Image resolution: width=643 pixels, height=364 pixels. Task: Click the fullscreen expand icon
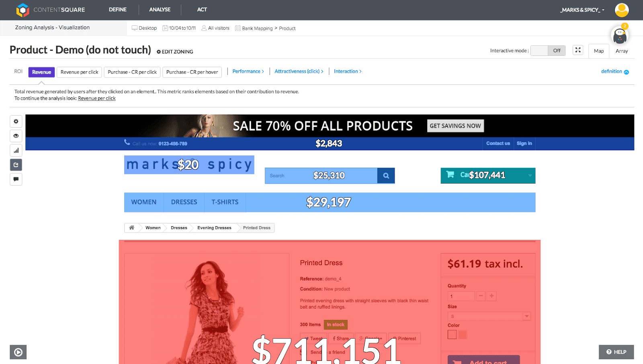tap(578, 50)
